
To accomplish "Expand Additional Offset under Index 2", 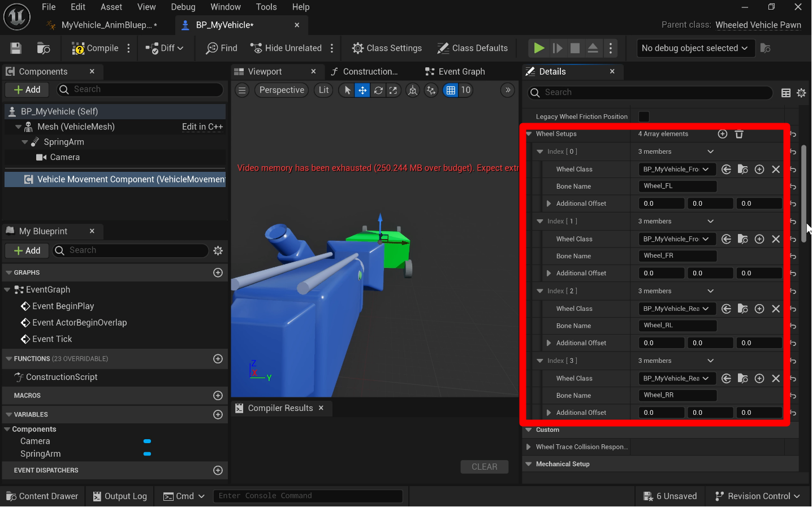I will (548, 343).
